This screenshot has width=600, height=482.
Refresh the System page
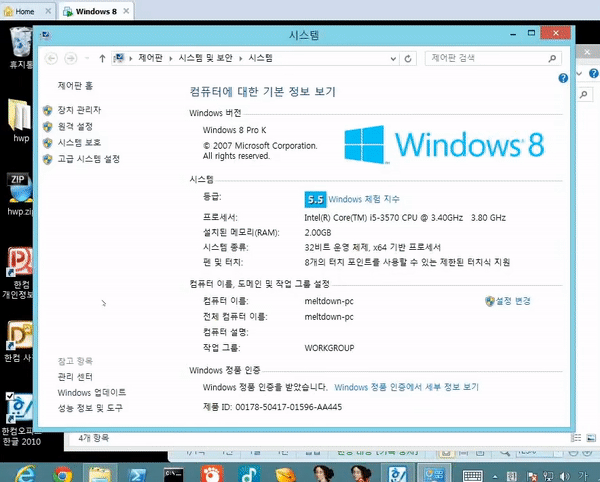click(408, 59)
